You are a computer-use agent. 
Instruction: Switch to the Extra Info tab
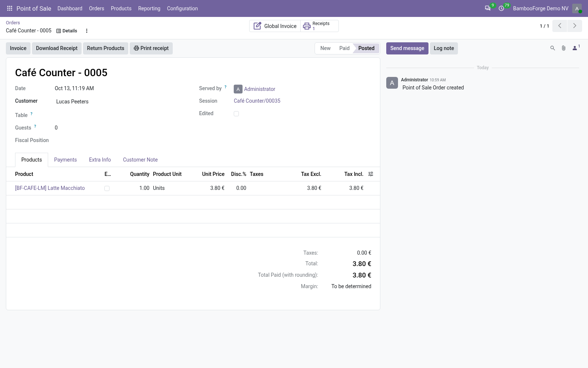click(100, 160)
